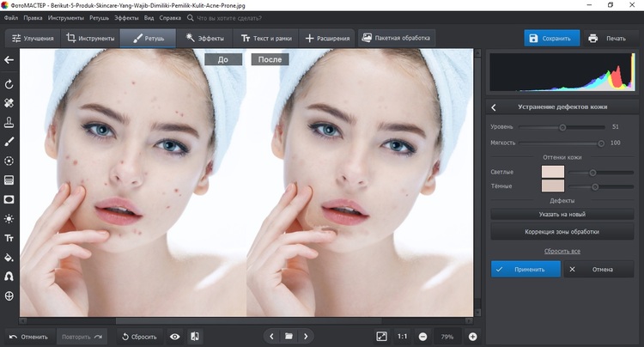The image size is (644, 347).
Task: Click the zoom in plus icon
Action: point(472,337)
